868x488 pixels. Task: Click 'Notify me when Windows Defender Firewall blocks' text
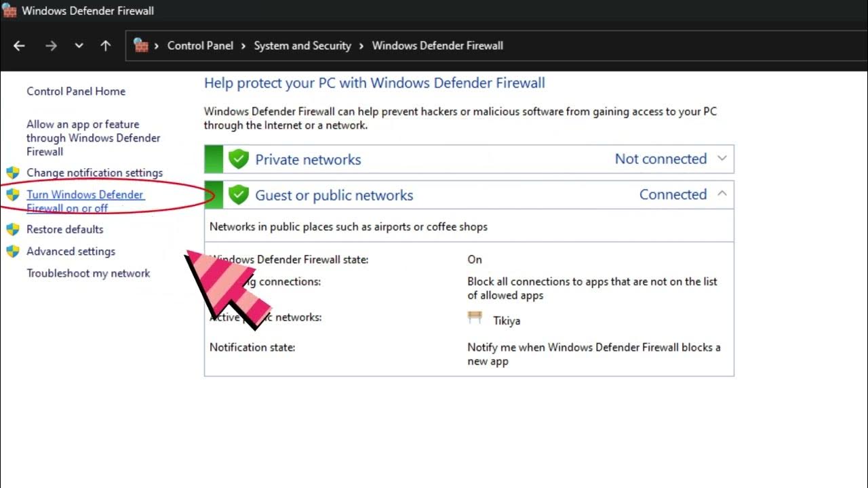594,354
